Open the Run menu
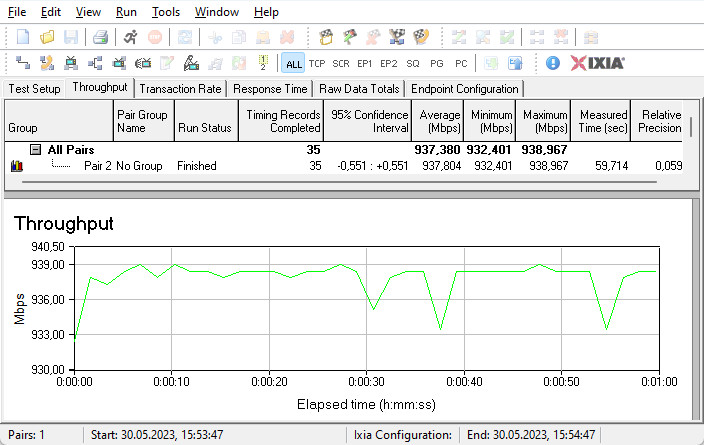 126,12
